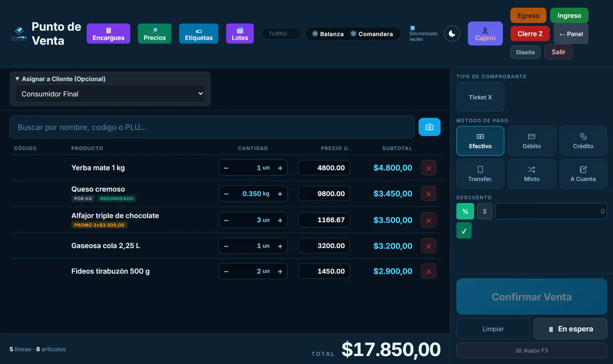The height and width of the screenshot is (364, 613).
Task: Open Consumidor Final client dropdown
Action: 110,94
